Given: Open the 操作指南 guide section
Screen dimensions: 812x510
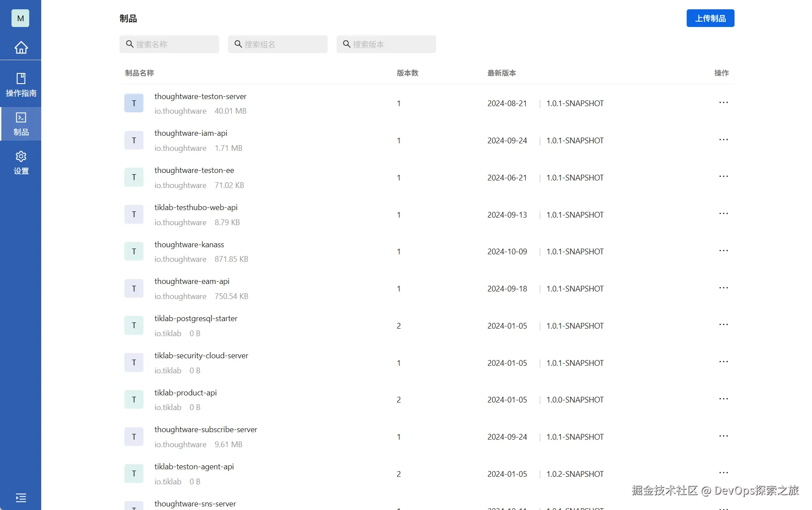Looking at the screenshot, I should tap(21, 84).
